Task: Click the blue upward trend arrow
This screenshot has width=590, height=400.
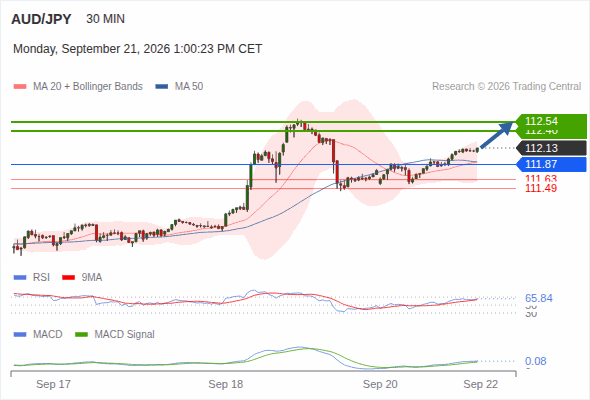Action: pos(497,135)
